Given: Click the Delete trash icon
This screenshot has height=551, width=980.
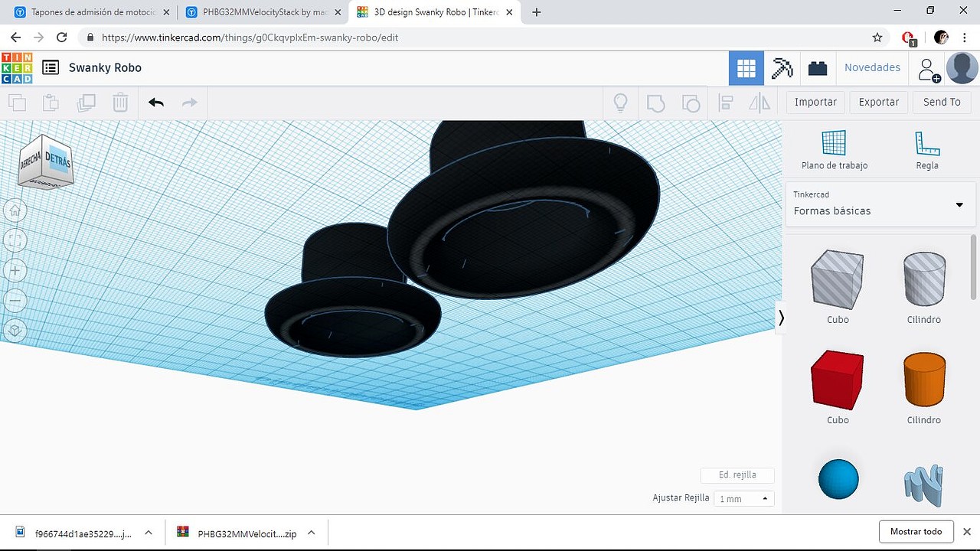Looking at the screenshot, I should pos(120,103).
